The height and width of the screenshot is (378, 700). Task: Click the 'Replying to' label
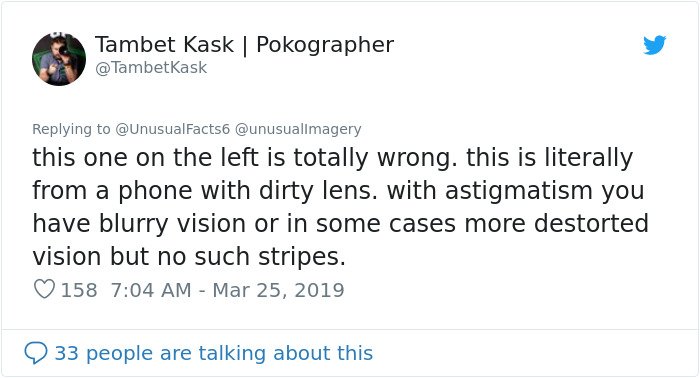point(71,129)
